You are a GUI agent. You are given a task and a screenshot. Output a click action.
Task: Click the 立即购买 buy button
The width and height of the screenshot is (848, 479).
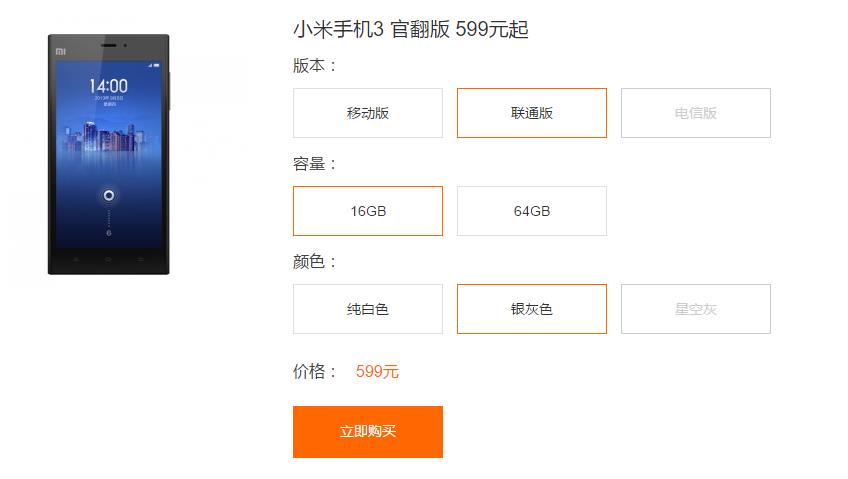367,431
